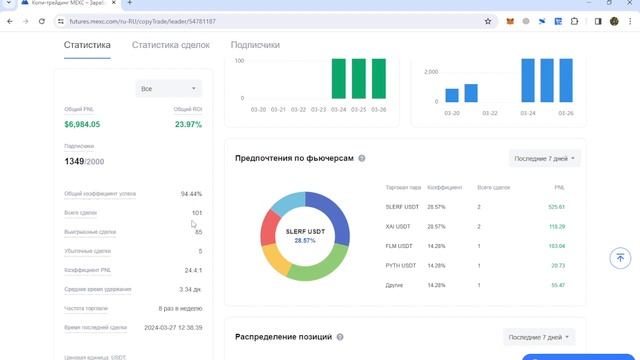Open the tab search dropdown arrow

[9, 2]
